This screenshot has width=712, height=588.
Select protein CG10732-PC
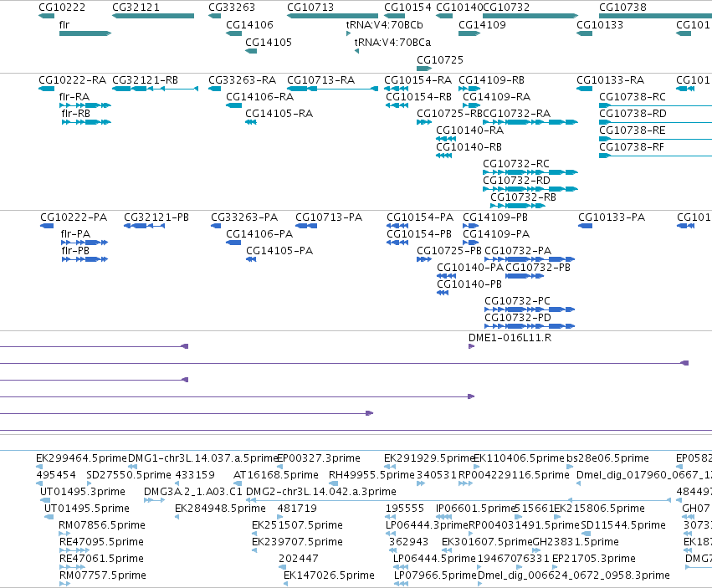518,301
